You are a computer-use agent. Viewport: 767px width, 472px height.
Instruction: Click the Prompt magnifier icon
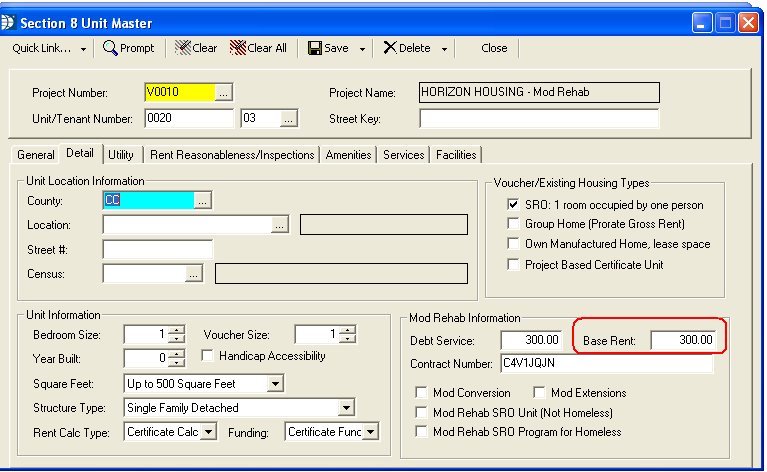pos(110,48)
